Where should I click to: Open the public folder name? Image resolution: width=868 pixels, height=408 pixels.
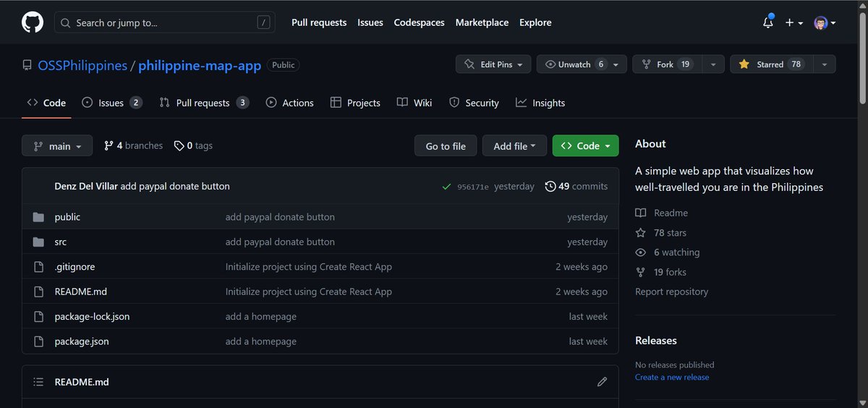tap(67, 217)
